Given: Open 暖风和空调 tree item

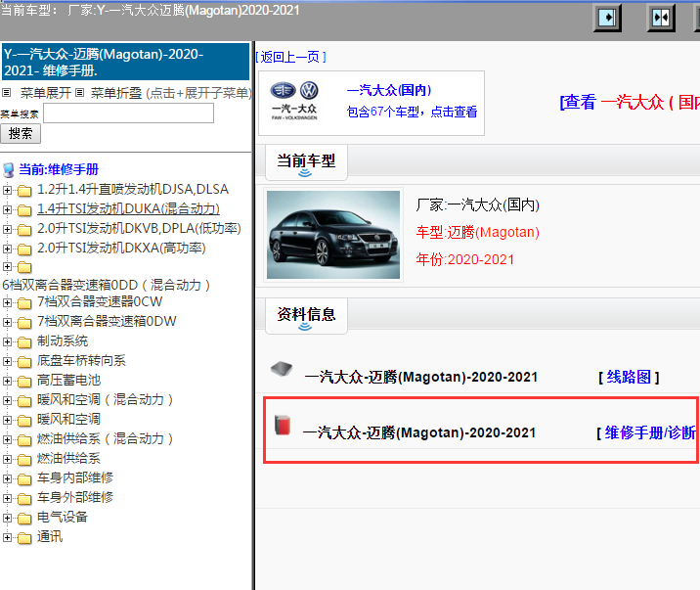Looking at the screenshot, I should [x=68, y=419].
